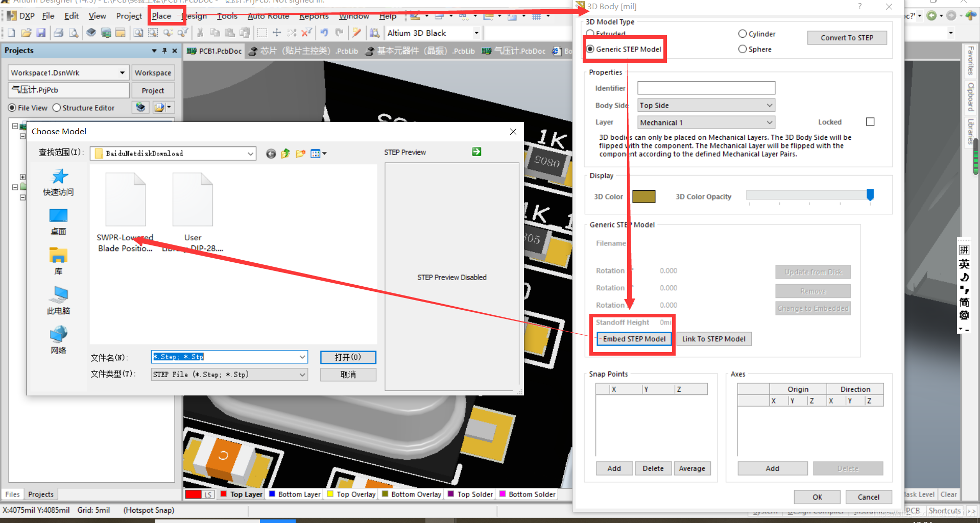Click Link To STEP Model button
The height and width of the screenshot is (523, 980).
pos(713,339)
